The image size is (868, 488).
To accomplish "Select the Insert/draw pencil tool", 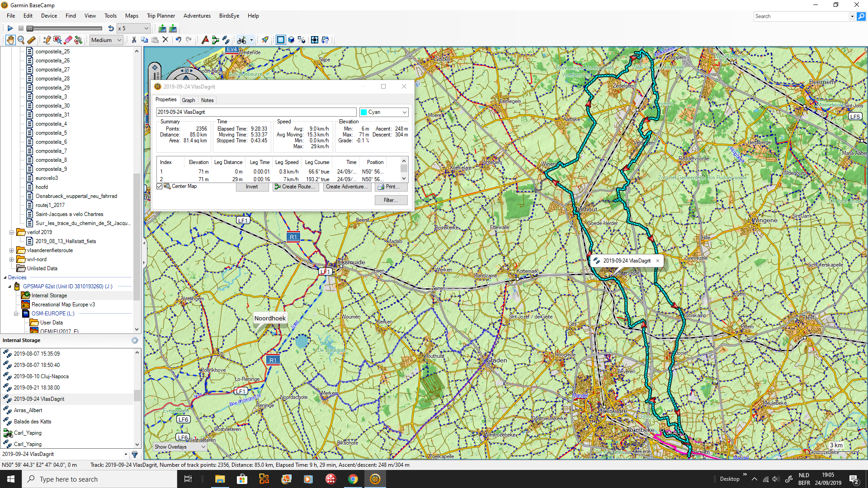I will 47,40.
